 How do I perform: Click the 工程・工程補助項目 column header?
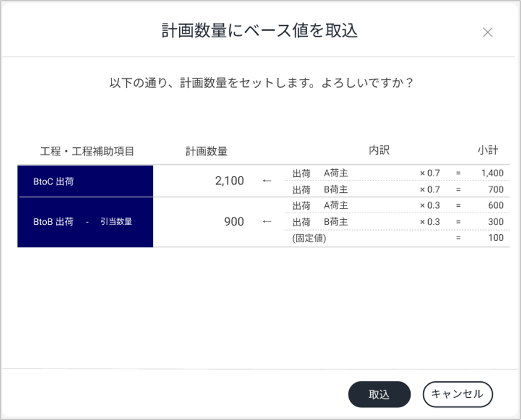coord(87,151)
